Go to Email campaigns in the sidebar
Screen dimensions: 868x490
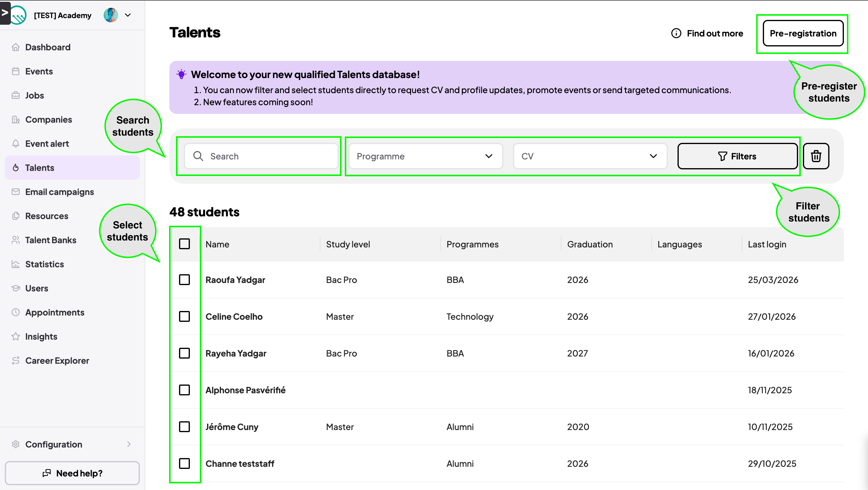tap(59, 192)
